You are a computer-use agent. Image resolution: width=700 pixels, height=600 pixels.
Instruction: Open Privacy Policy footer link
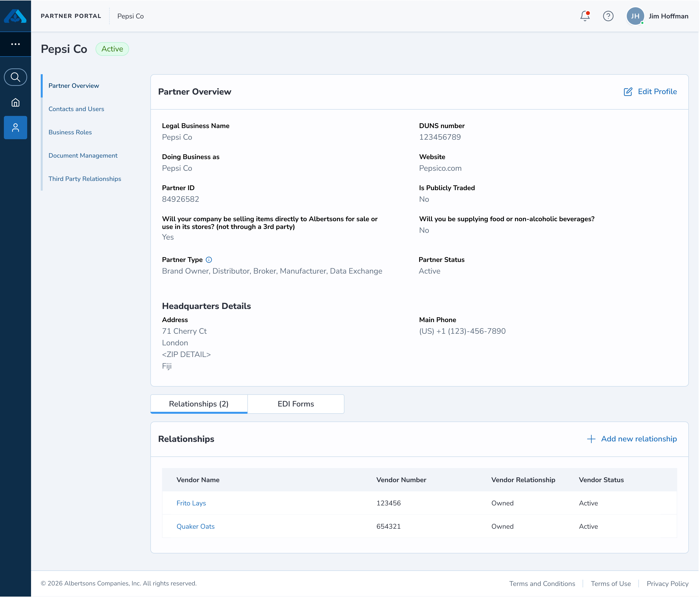[668, 584]
